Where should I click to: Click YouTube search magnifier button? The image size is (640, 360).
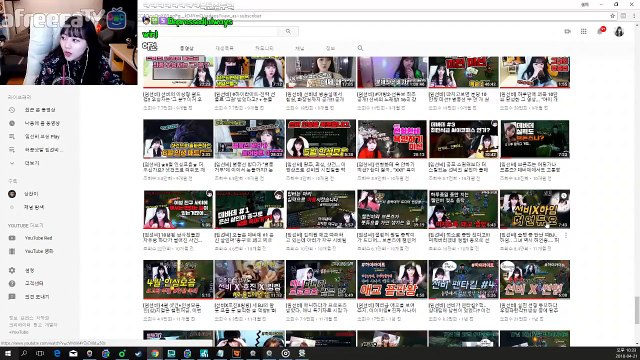click(288, 31)
